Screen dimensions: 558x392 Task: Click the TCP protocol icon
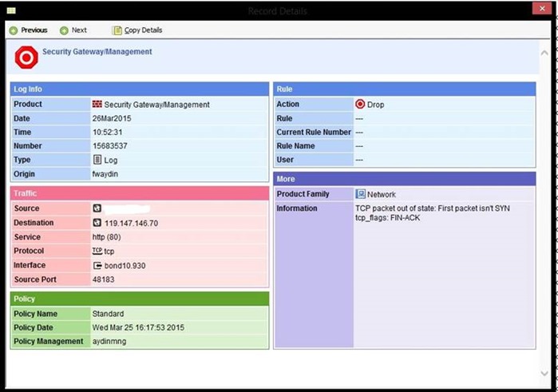click(97, 251)
